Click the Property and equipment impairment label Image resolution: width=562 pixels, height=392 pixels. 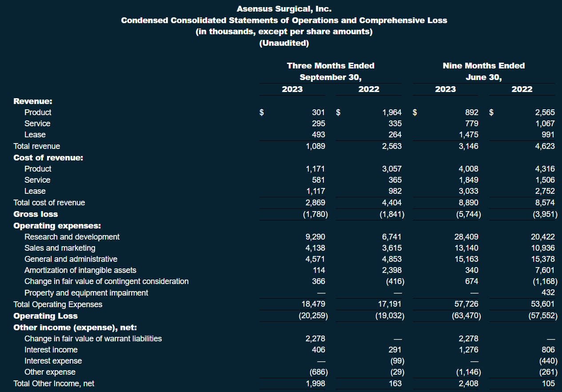point(86,293)
